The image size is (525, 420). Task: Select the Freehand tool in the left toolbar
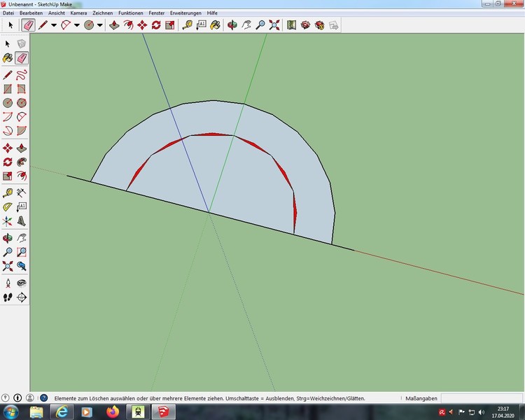(22, 74)
